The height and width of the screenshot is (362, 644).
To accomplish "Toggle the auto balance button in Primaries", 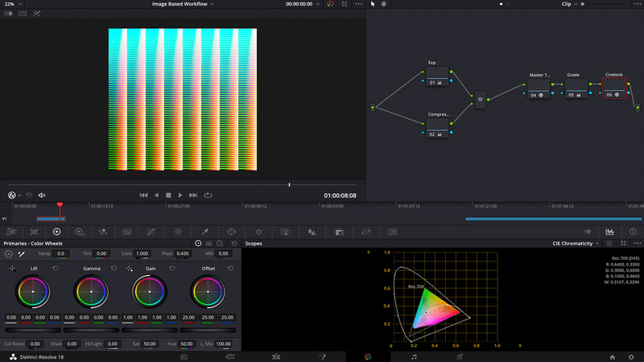I will coord(9,253).
